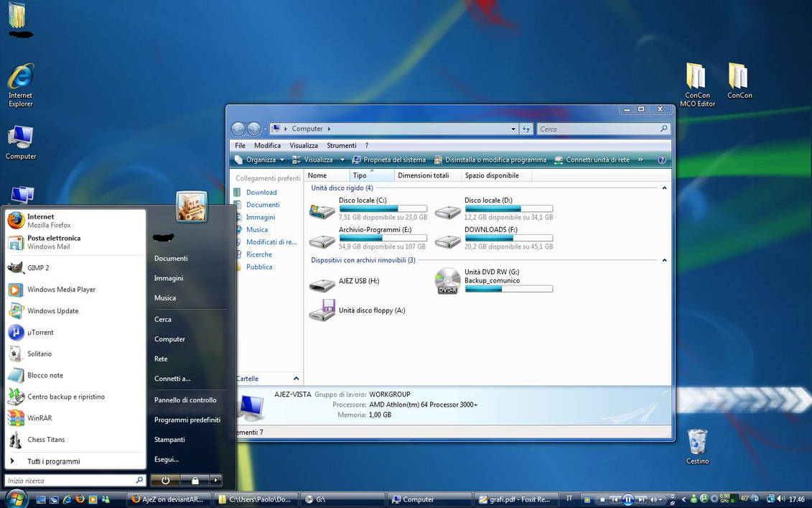Click Proprietà del sistema toolbar button
This screenshot has height=508, width=812.
tap(389, 160)
